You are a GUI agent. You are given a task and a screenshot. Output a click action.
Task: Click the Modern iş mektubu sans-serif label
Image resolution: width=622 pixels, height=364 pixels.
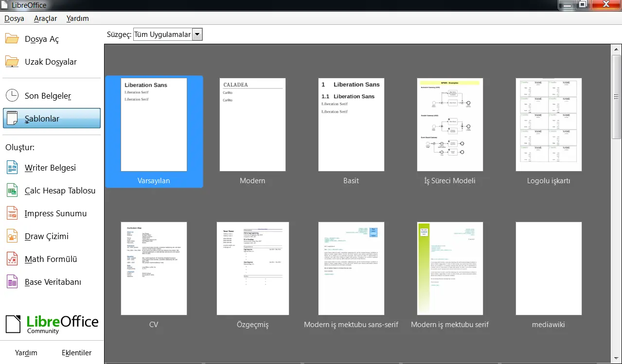351,324
